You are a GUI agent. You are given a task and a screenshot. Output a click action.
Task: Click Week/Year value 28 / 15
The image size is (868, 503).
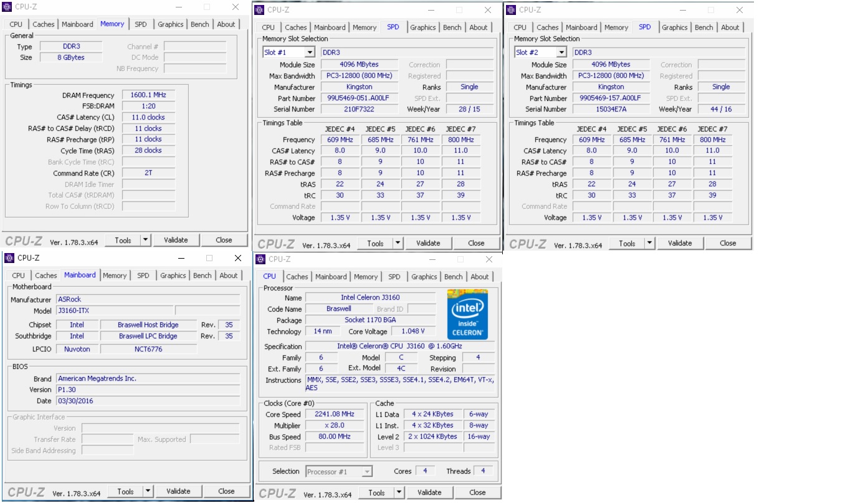469,109
